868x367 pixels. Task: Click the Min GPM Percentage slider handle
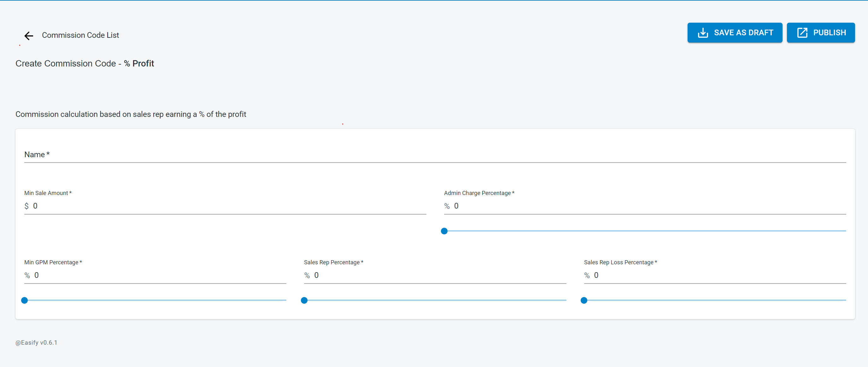24,300
